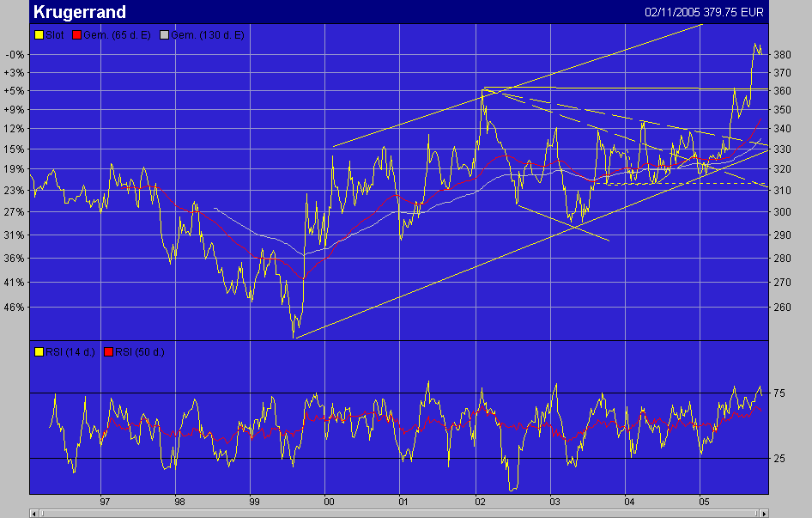Click the 350 price axis value
Image resolution: width=812 pixels, height=518 pixels.
[x=783, y=110]
